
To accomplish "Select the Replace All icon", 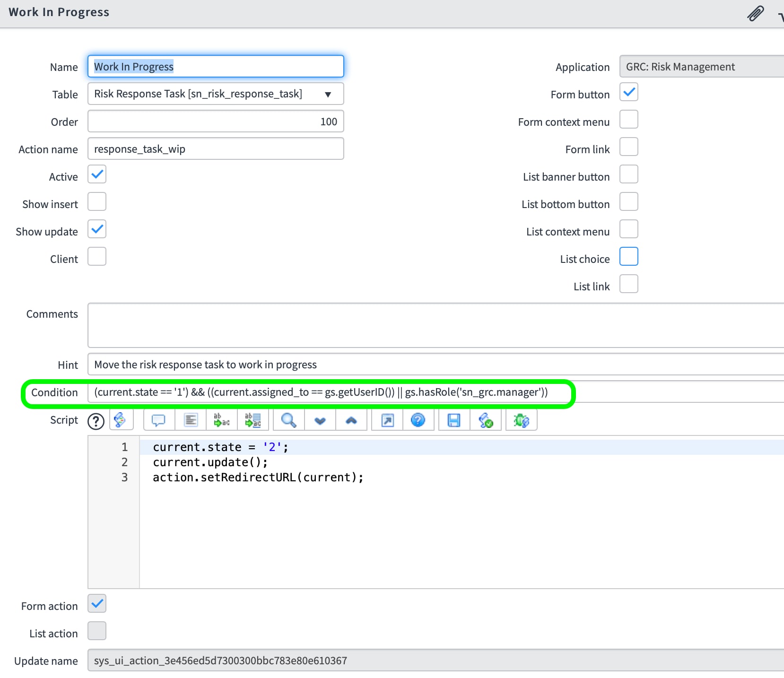I will tap(253, 420).
